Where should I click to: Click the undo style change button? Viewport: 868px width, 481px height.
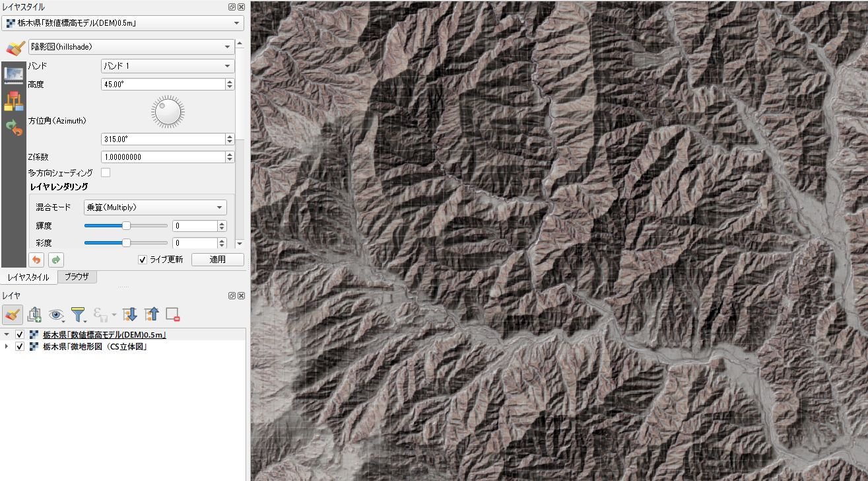(37, 260)
